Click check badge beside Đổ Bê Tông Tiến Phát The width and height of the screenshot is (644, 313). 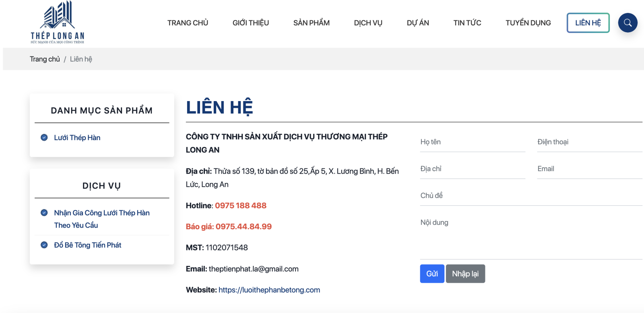(44, 245)
